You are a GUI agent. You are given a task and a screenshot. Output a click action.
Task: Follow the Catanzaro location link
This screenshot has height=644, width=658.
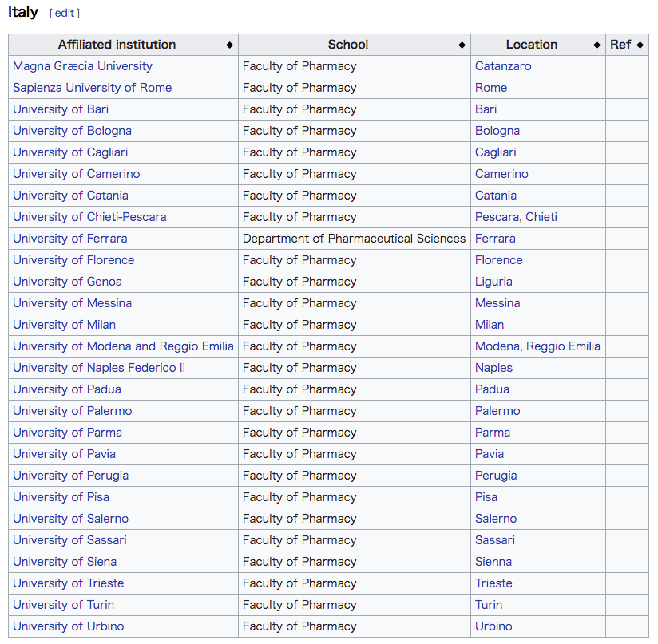[503, 66]
